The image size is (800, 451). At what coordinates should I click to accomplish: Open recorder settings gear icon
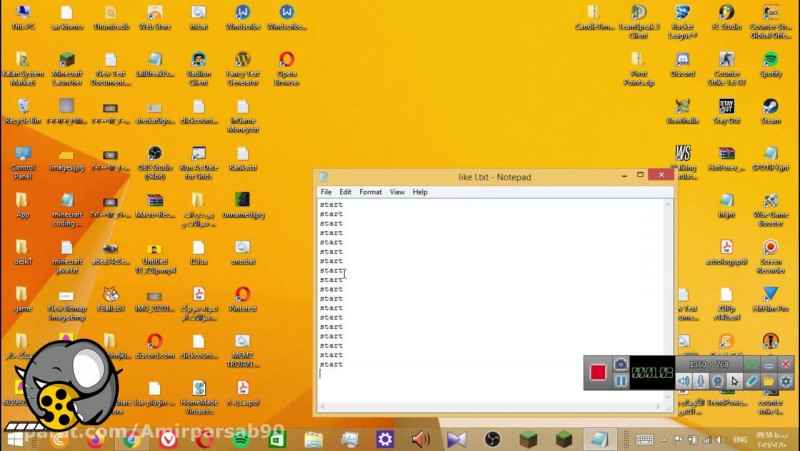pos(786,382)
